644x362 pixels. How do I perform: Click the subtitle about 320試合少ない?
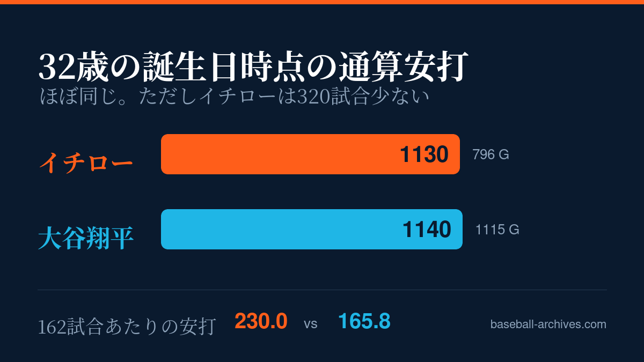pyautogui.click(x=235, y=96)
